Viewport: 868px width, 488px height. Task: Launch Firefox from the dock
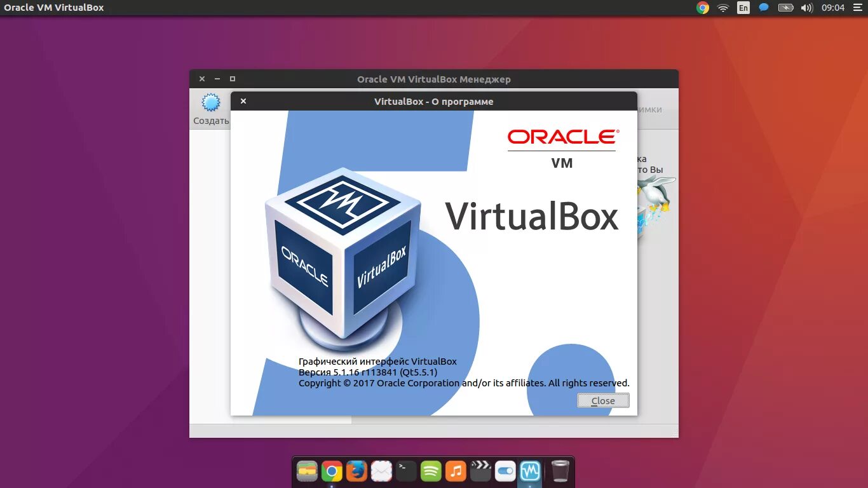[356, 471]
